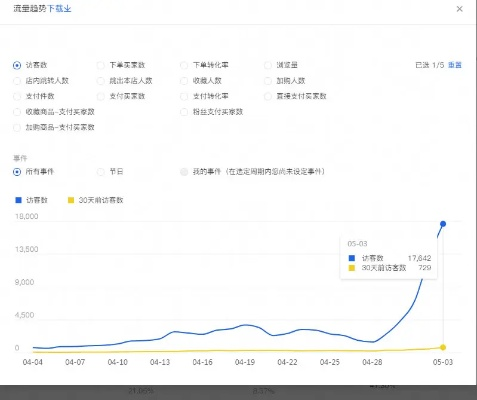
Task: Enable the 加购人数 metric option
Action: pos(268,81)
